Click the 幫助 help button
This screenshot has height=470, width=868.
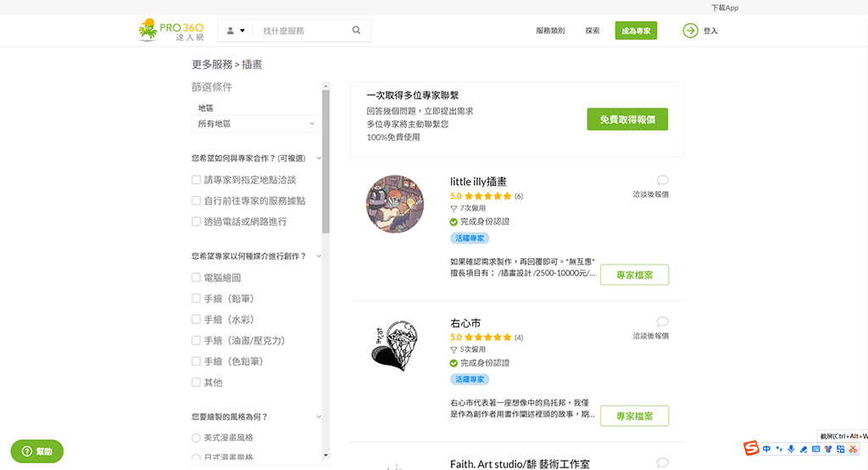(37, 451)
